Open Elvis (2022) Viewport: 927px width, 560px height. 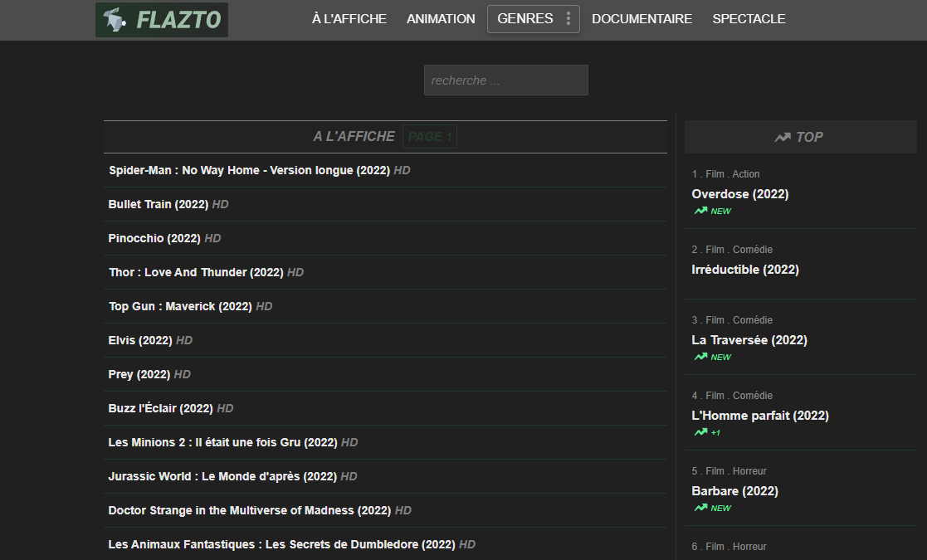click(x=140, y=340)
